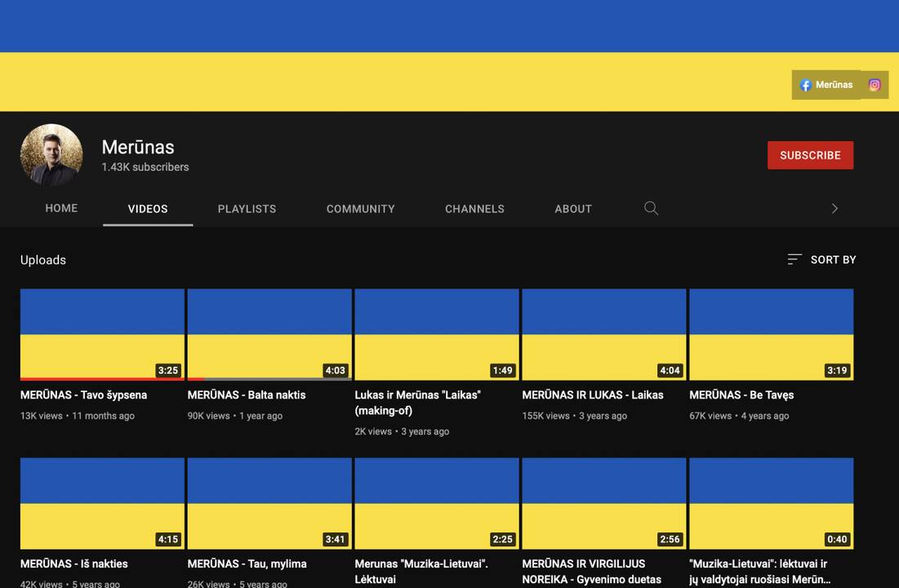
Task: Click title Merunas "Muzika-Lietuvai". Lėktuvai
Action: pos(421,572)
